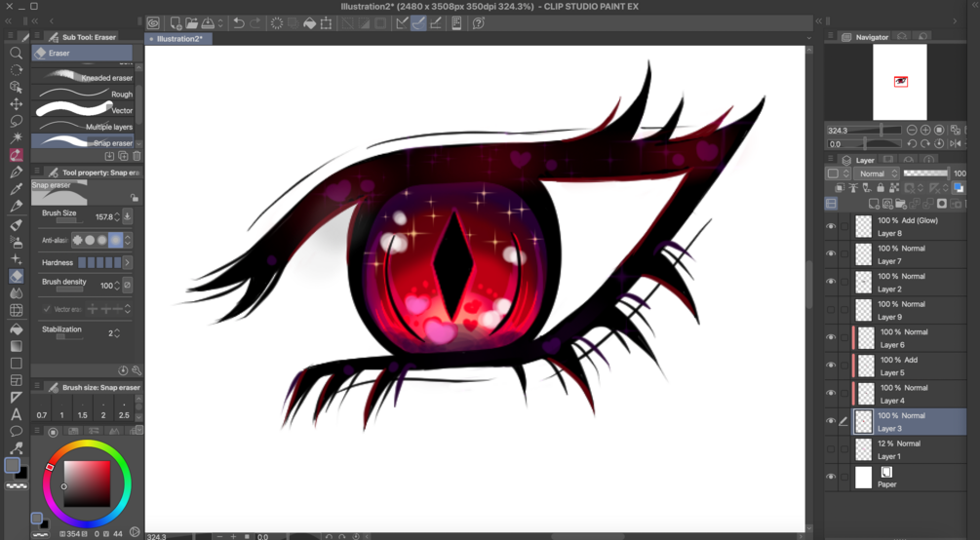
Task: Select the Decoration sparkle tool
Action: click(x=17, y=258)
